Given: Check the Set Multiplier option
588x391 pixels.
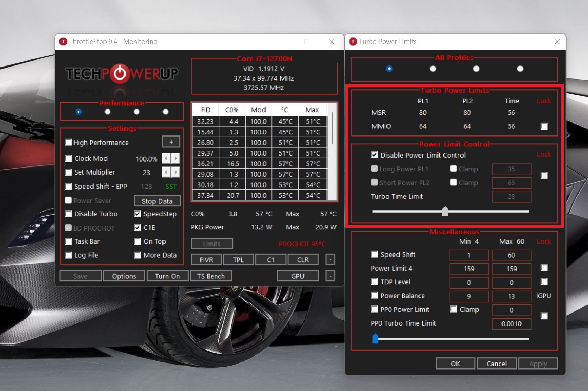Looking at the screenshot, I should [69, 172].
